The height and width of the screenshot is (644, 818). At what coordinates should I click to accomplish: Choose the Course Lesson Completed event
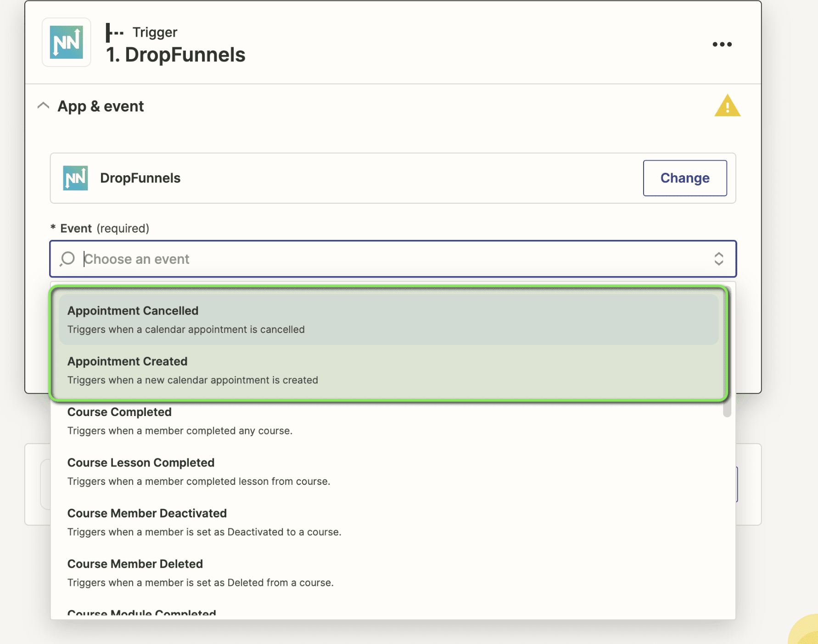coord(388,472)
